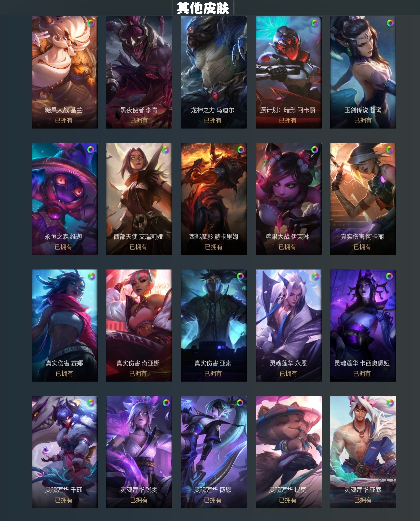420x521 pixels.
Task: Open the 灵魂莲华 锐雯 skin card
Action: pos(139,452)
